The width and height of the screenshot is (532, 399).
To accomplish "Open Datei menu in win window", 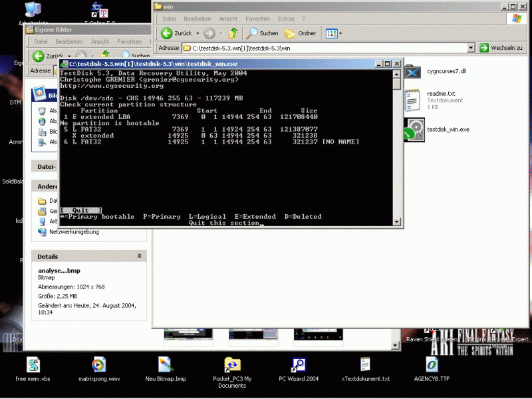I will (x=169, y=19).
